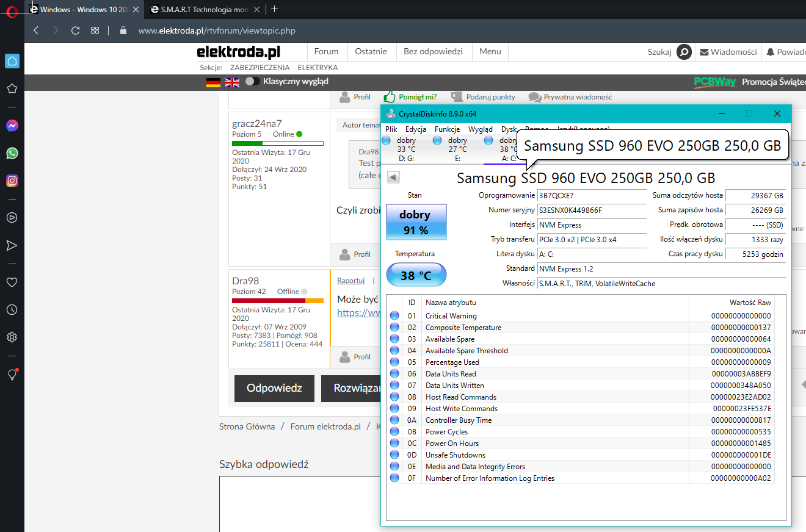The width and height of the screenshot is (806, 532).
Task: Click gracz24na7 username link
Action: click(257, 123)
